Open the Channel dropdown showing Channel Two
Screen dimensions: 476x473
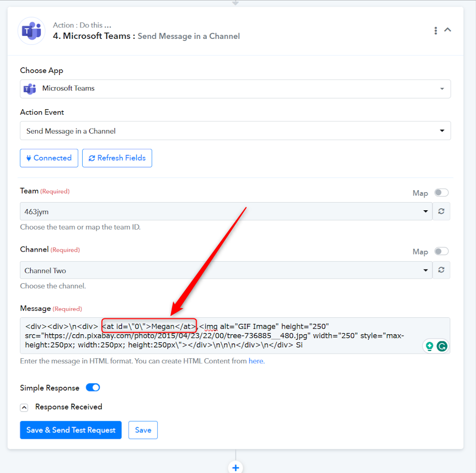pyautogui.click(x=226, y=270)
